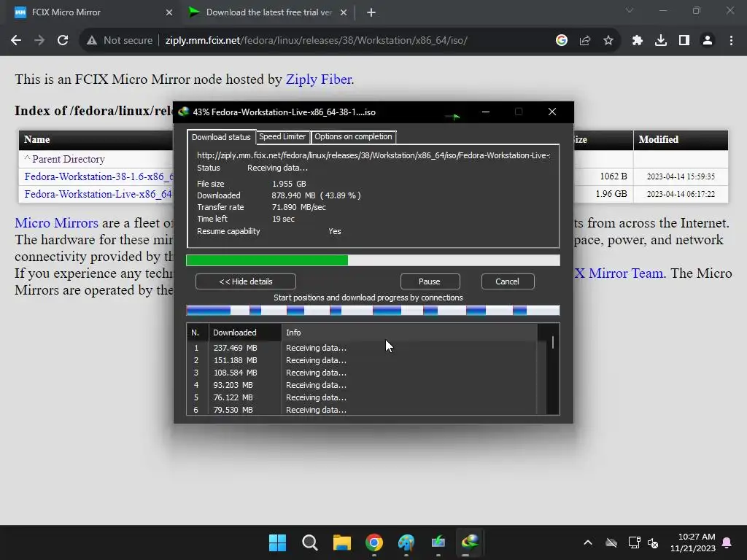The width and height of the screenshot is (747, 560).
Task: Click the muted volume tray icon
Action: [653, 542]
